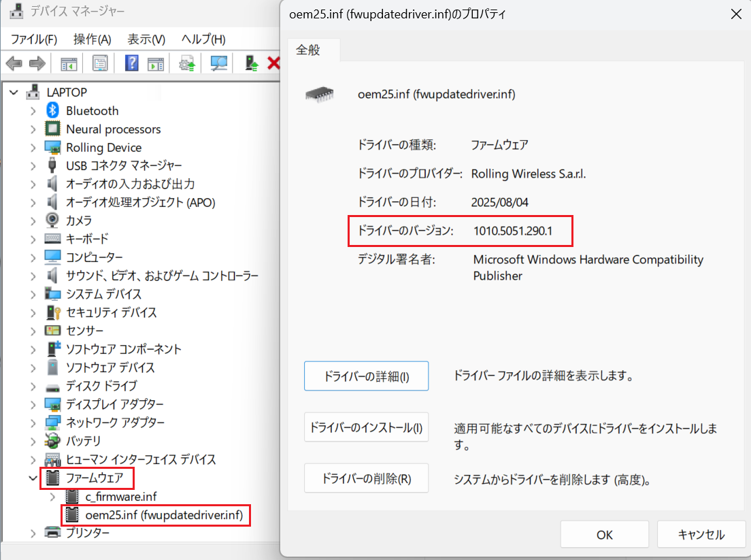Click the Help toolbar icon with question mark
Screen dimensions: 751x560
[132, 64]
